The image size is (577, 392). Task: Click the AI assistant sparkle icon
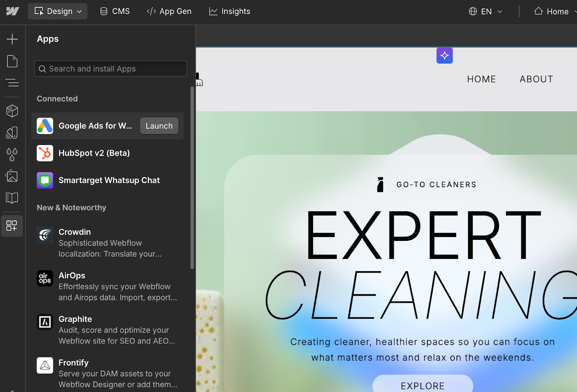point(444,56)
